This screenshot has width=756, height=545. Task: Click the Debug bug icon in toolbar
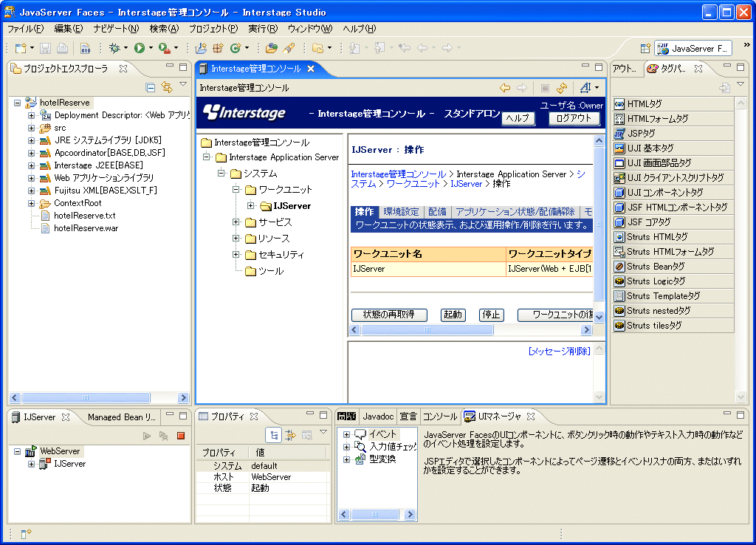(x=114, y=48)
